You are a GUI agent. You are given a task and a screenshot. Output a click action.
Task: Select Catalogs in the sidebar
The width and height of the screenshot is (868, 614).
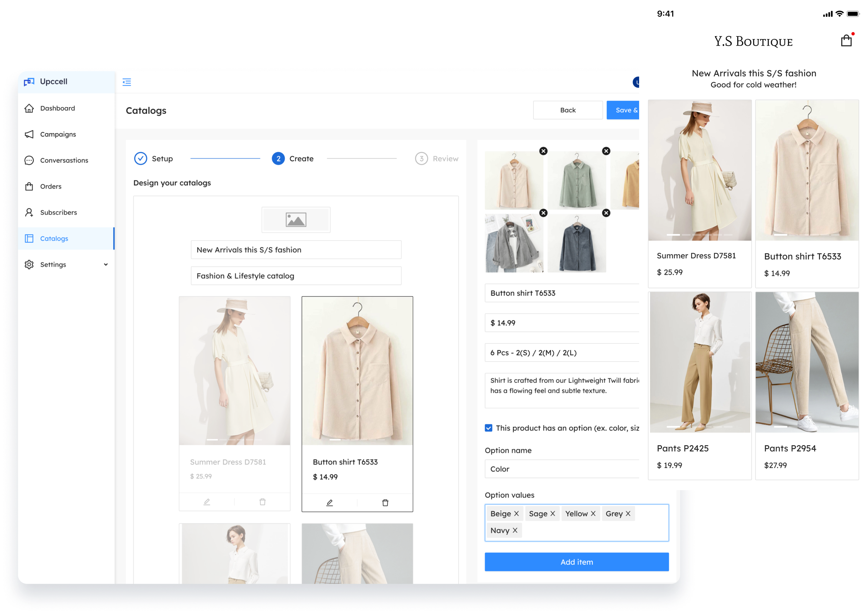(x=66, y=239)
